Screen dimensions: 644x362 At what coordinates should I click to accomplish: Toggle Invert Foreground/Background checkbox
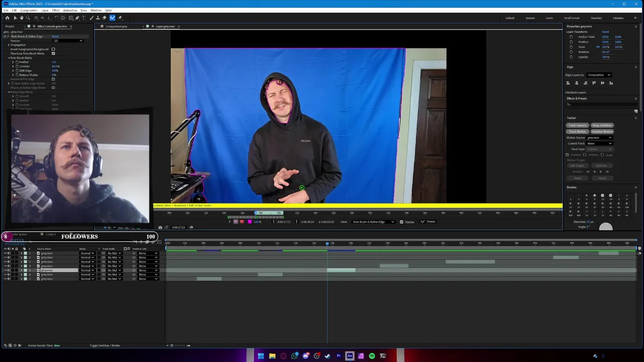click(x=53, y=49)
